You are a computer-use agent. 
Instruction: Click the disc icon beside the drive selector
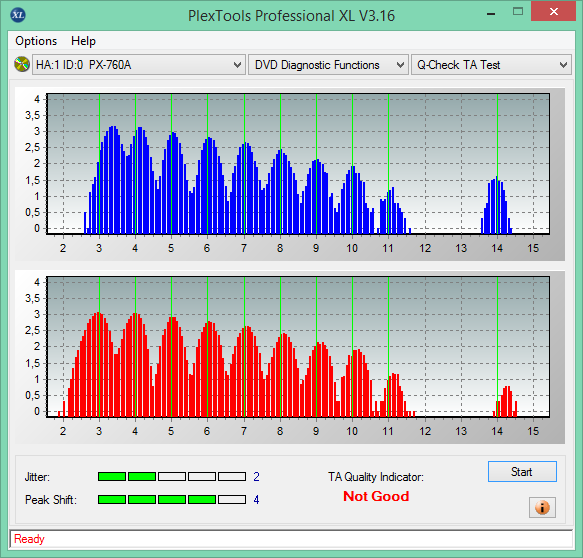point(22,64)
